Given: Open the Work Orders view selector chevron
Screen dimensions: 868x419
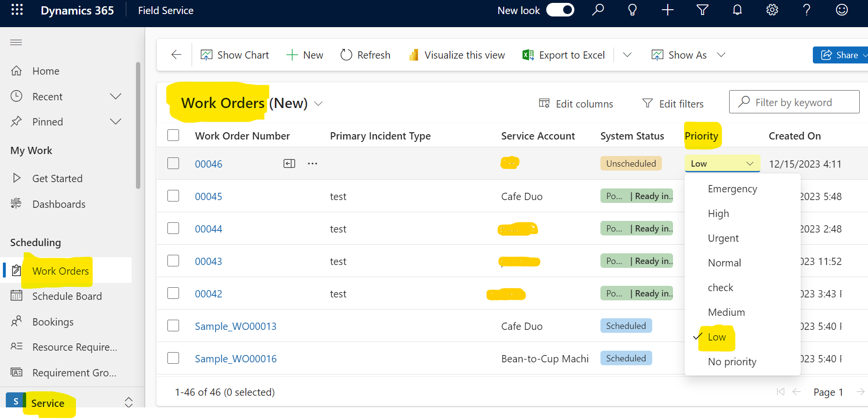Looking at the screenshot, I should 318,104.
